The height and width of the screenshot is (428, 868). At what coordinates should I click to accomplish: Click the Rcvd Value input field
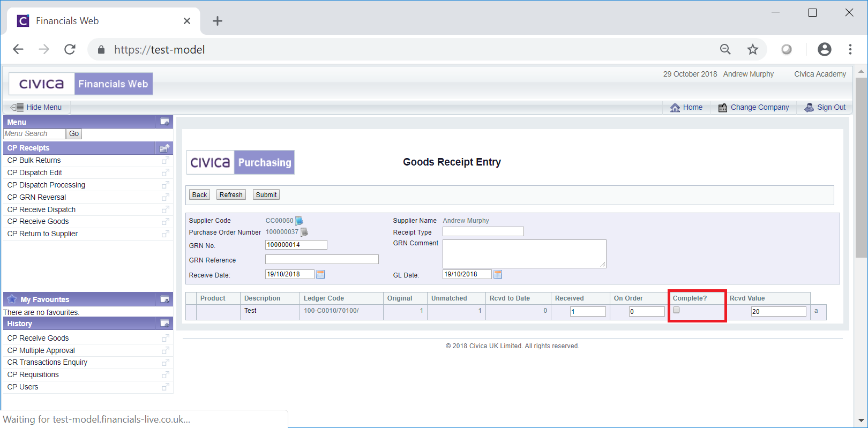point(779,311)
